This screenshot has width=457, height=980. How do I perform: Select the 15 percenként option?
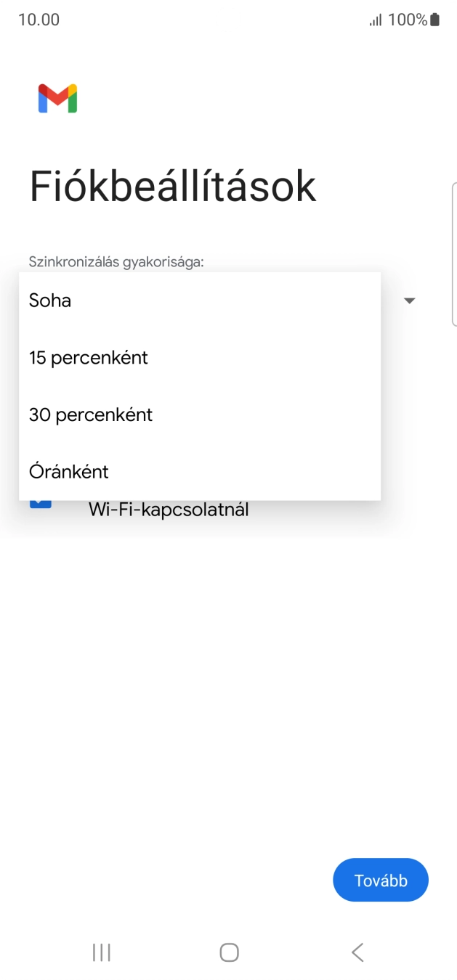(88, 357)
